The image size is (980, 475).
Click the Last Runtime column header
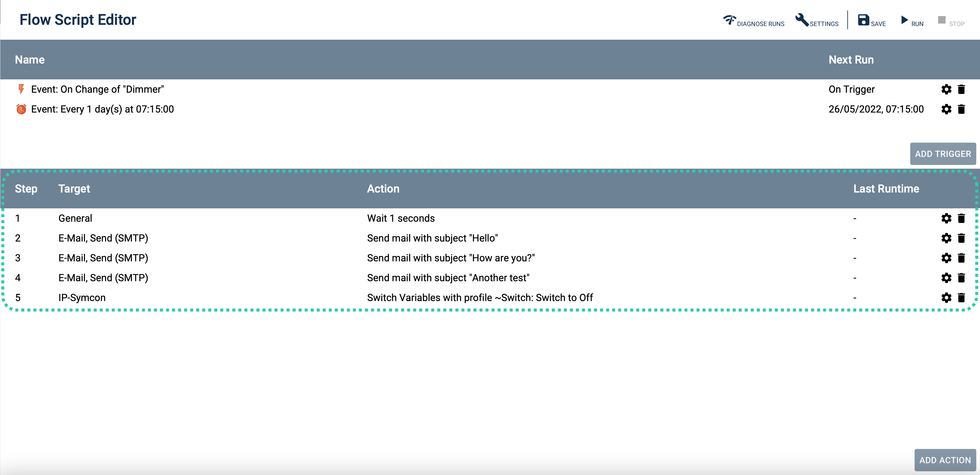(x=886, y=189)
